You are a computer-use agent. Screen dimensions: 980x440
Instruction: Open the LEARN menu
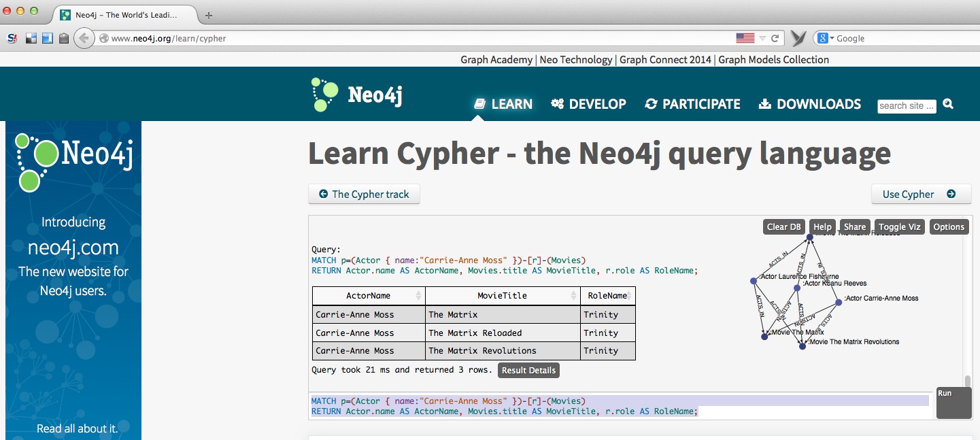[x=503, y=104]
